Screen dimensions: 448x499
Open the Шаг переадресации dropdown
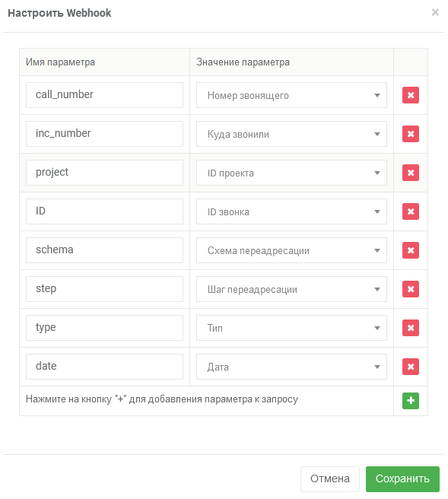(291, 289)
